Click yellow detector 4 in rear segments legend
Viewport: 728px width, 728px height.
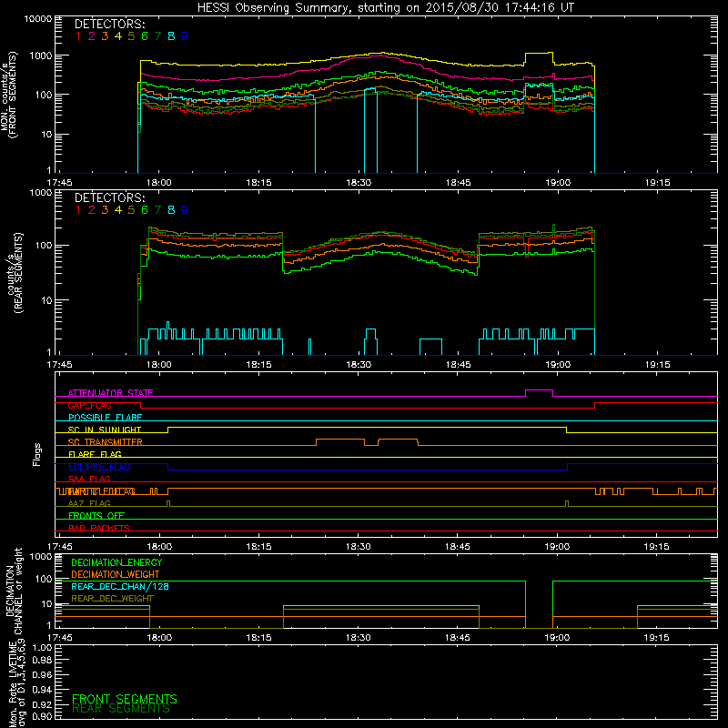(118, 210)
